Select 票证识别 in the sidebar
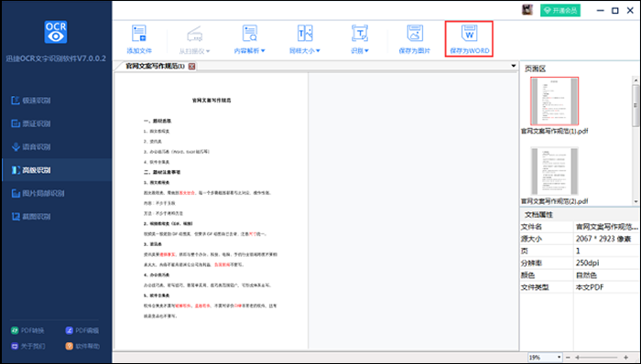 pos(31,123)
